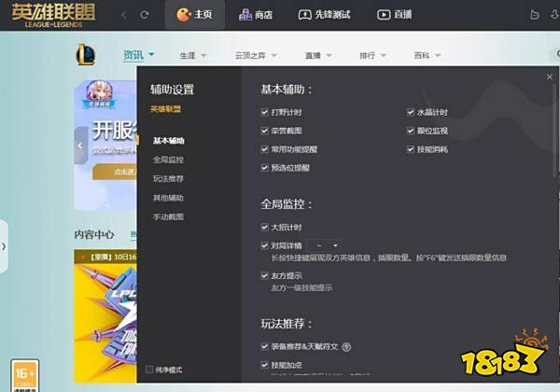Toggle the 友方提示 checkbox
This screenshot has width=560, height=392.
point(265,275)
